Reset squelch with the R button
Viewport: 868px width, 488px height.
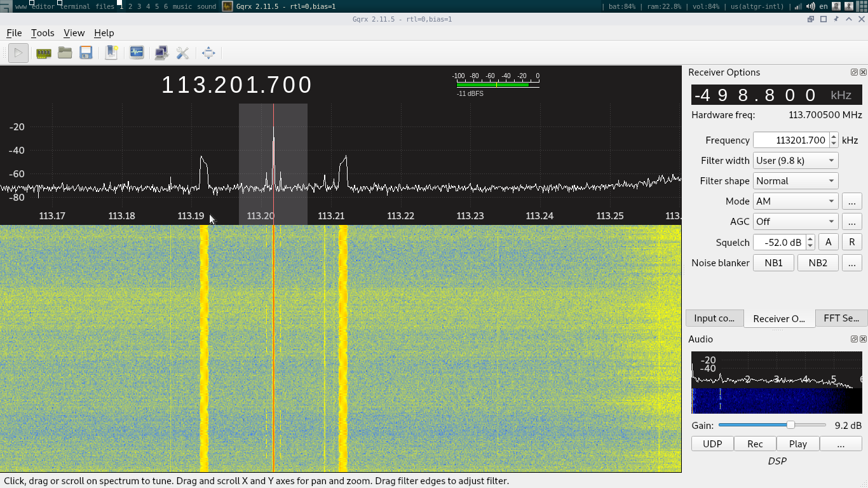pos(851,241)
